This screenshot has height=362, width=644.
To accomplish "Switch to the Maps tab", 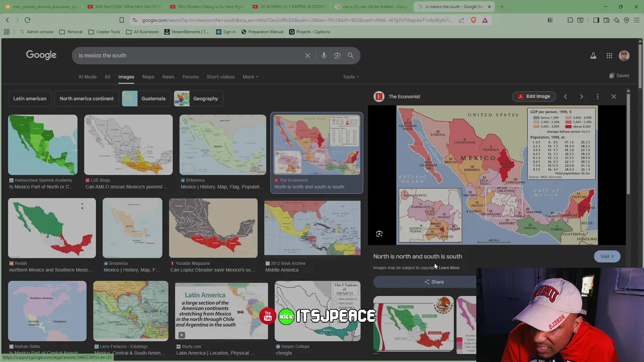I will (x=148, y=77).
